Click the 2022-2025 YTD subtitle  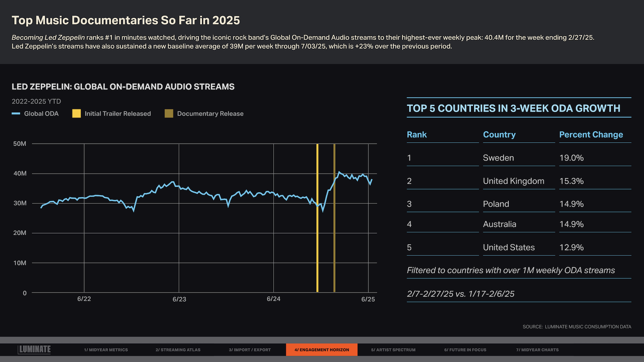coord(36,102)
